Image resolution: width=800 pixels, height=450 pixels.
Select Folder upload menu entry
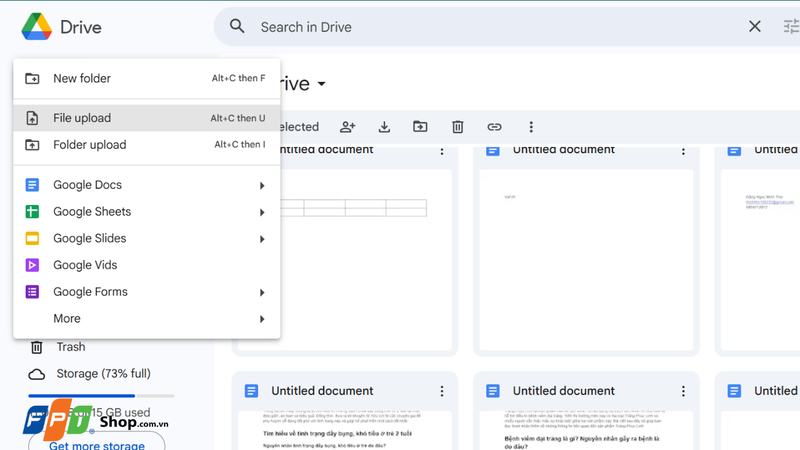point(147,144)
